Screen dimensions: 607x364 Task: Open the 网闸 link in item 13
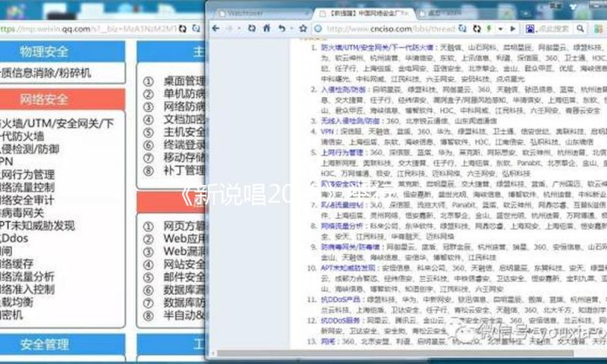326,341
